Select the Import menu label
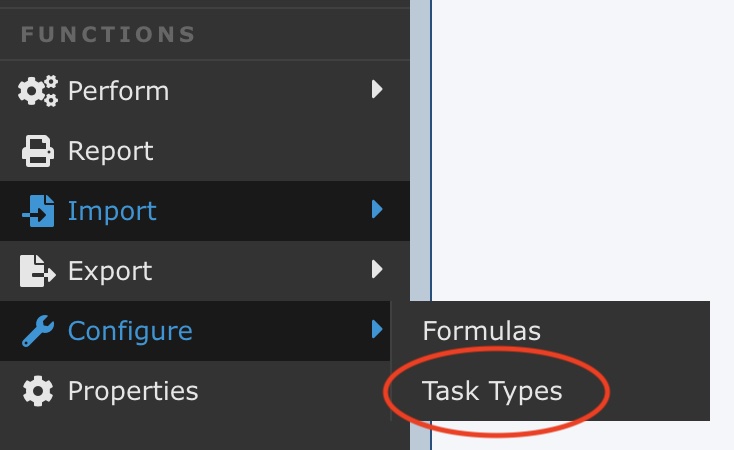 click(x=112, y=211)
